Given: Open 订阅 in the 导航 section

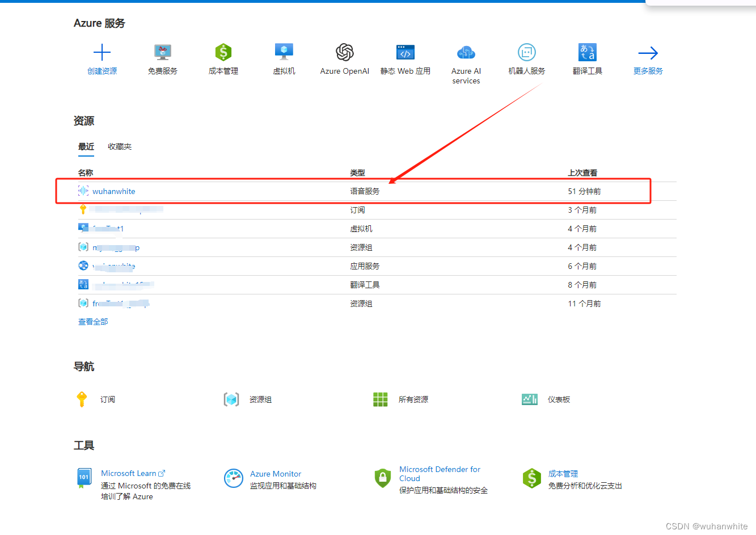Looking at the screenshot, I should (x=108, y=399).
